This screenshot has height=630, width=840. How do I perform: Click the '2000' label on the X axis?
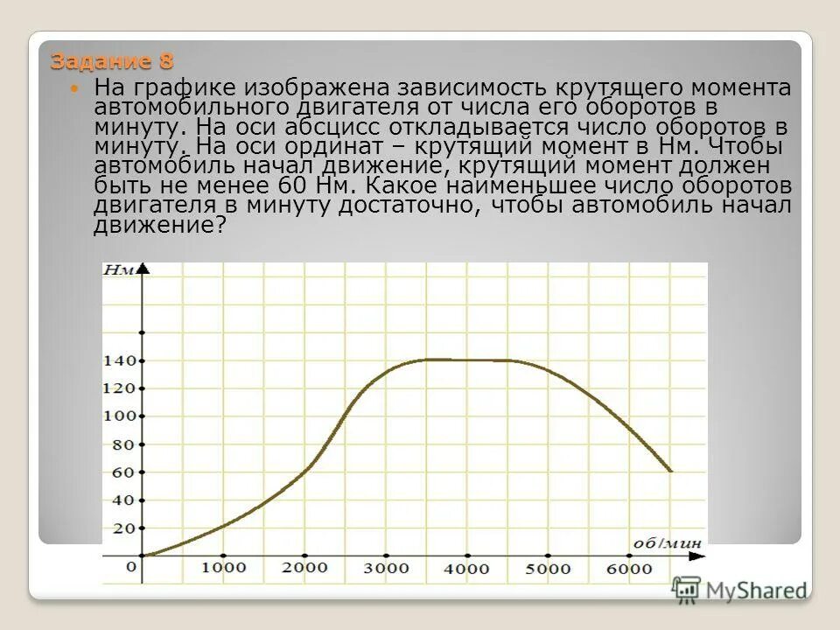304,567
